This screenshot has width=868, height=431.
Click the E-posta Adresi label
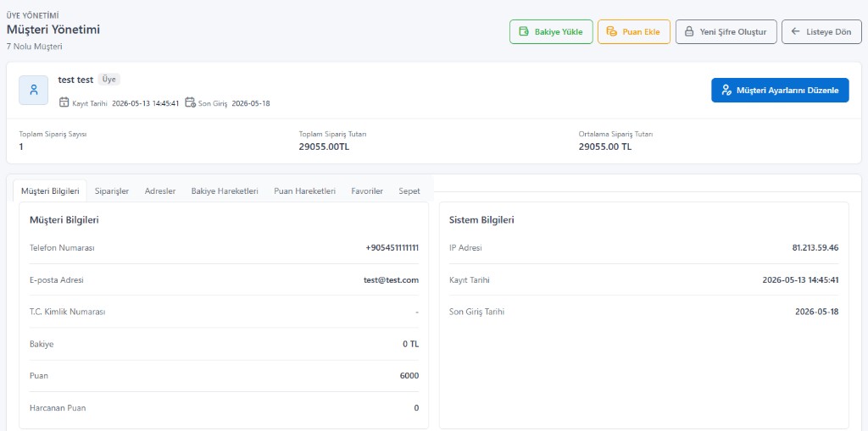coord(57,280)
